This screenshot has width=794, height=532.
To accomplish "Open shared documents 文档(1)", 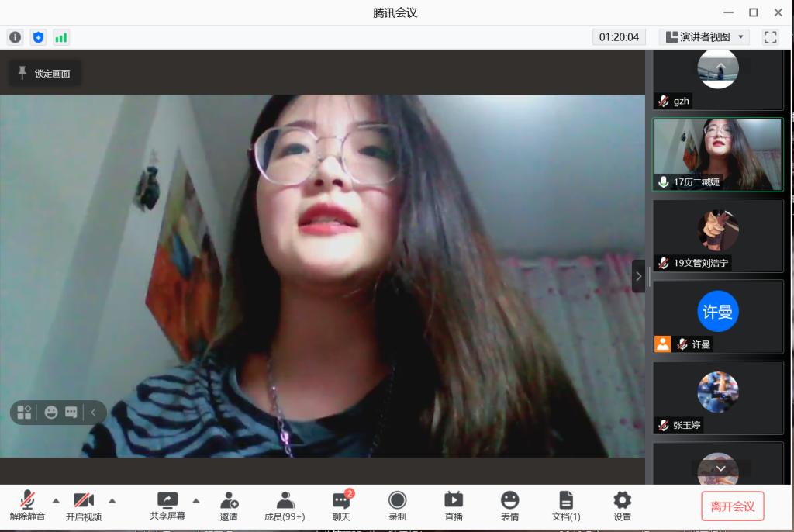I will (x=566, y=506).
